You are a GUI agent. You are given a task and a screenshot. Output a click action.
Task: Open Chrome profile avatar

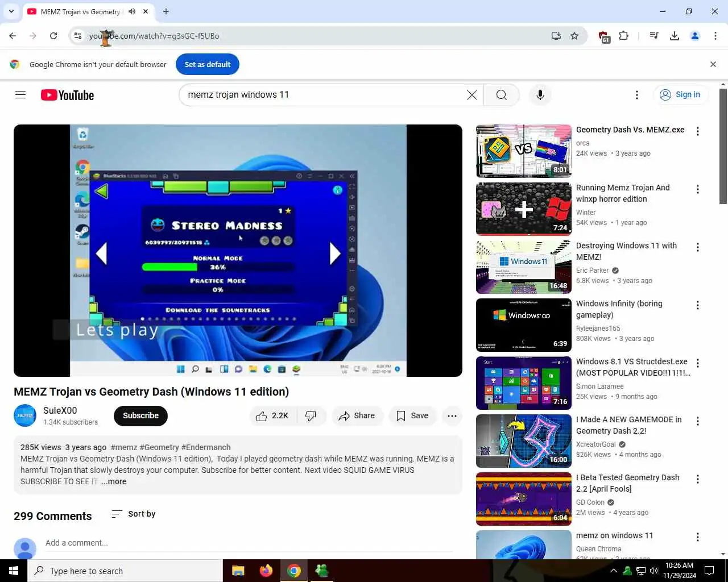point(695,36)
